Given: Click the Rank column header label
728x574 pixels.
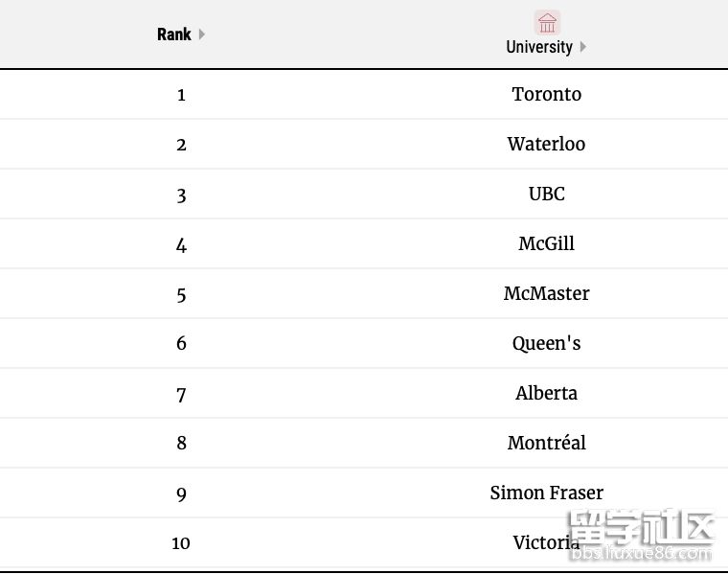Looking at the screenshot, I should point(174,34).
